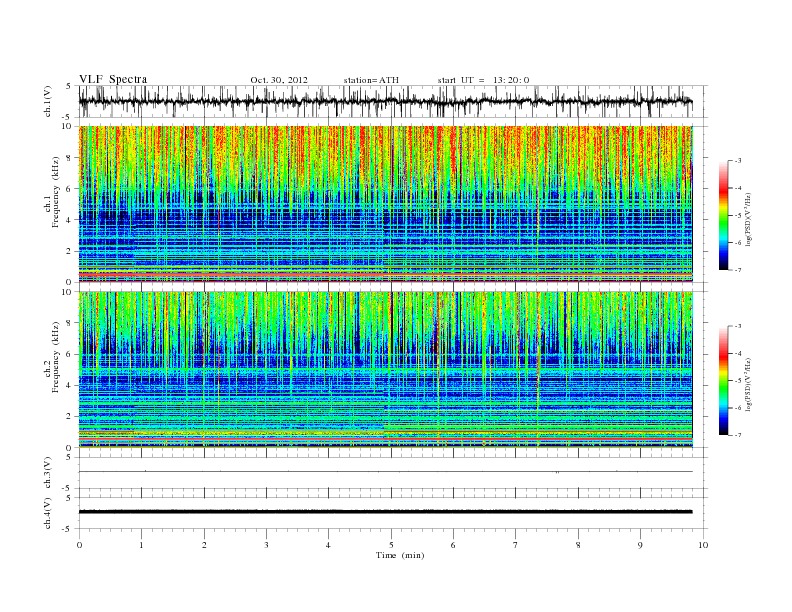Image resolution: width=792 pixels, height=612 pixels.
Task: Click the "VLF Spectra" plot title
Action: click(113, 79)
